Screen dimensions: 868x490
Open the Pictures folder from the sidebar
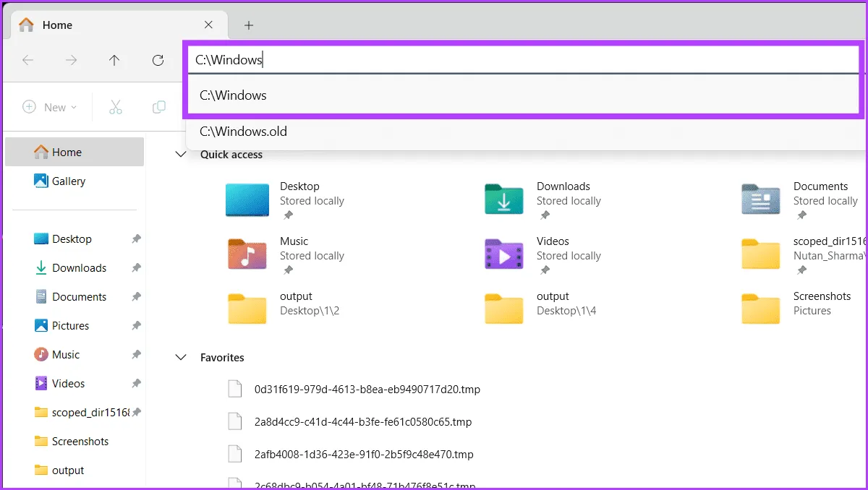[72, 325]
